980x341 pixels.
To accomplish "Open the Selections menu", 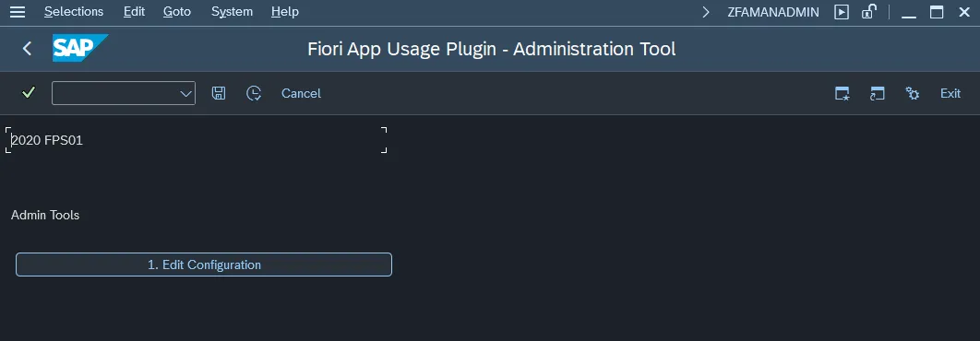I will click(74, 12).
